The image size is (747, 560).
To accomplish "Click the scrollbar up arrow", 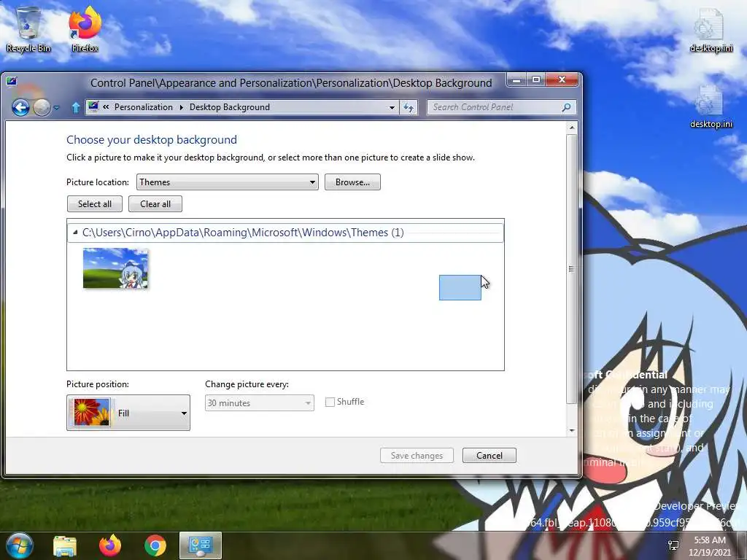I will pyautogui.click(x=572, y=128).
